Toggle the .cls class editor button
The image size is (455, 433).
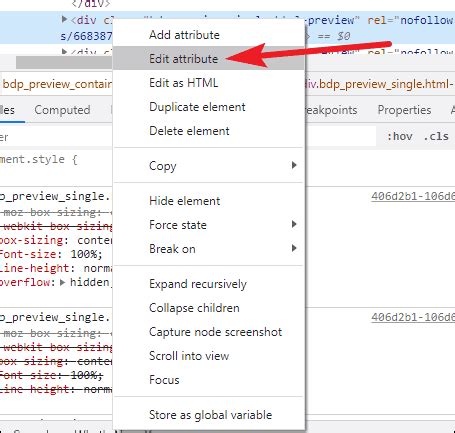point(436,136)
